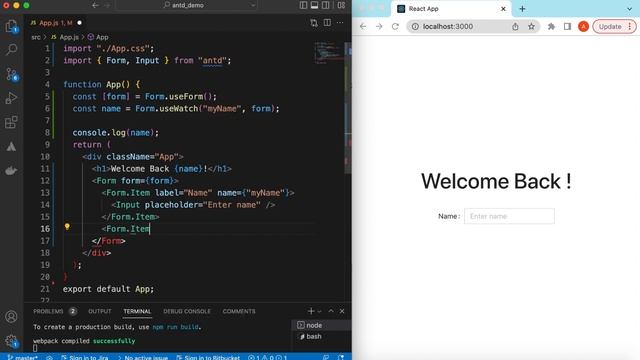Open the Search view in activity bar
Viewport: 640px width, 360px height.
(11, 50)
